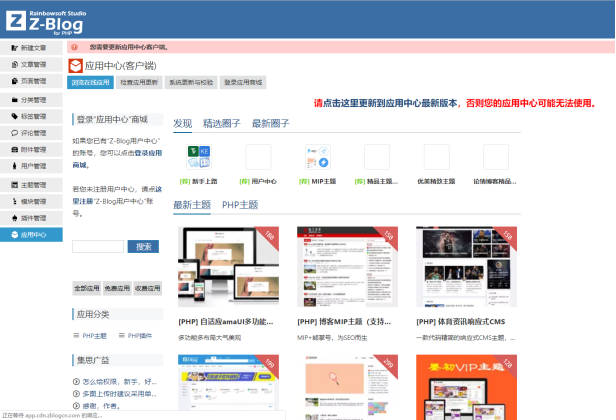The image size is (616, 420).
Task: Switch to the 检查应用更新 tab
Action: pos(138,83)
